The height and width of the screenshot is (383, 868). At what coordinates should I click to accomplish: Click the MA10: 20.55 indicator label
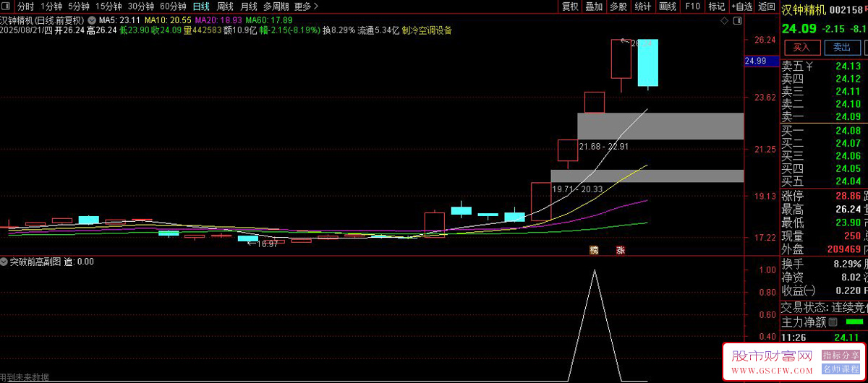168,20
